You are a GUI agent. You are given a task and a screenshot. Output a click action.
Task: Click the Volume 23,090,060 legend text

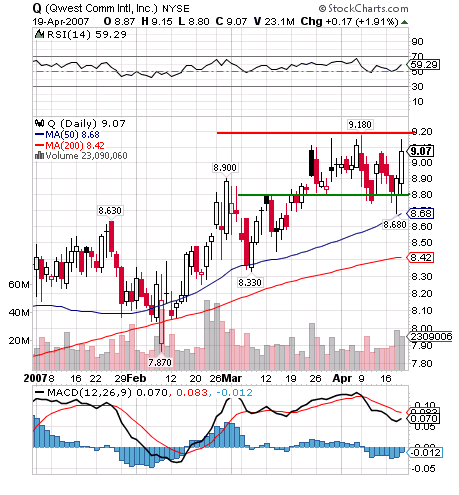pyautogui.click(x=86, y=156)
